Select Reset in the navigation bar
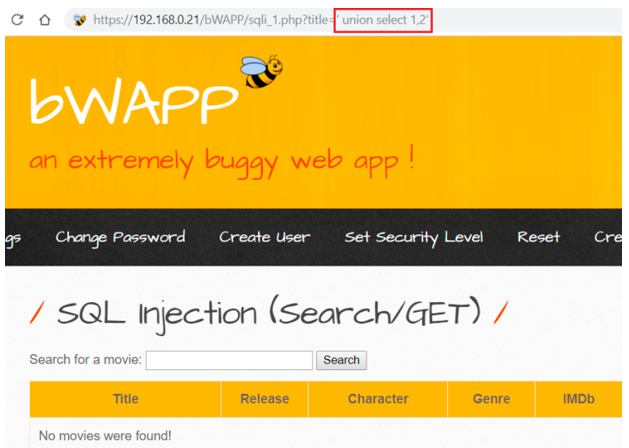 point(538,237)
